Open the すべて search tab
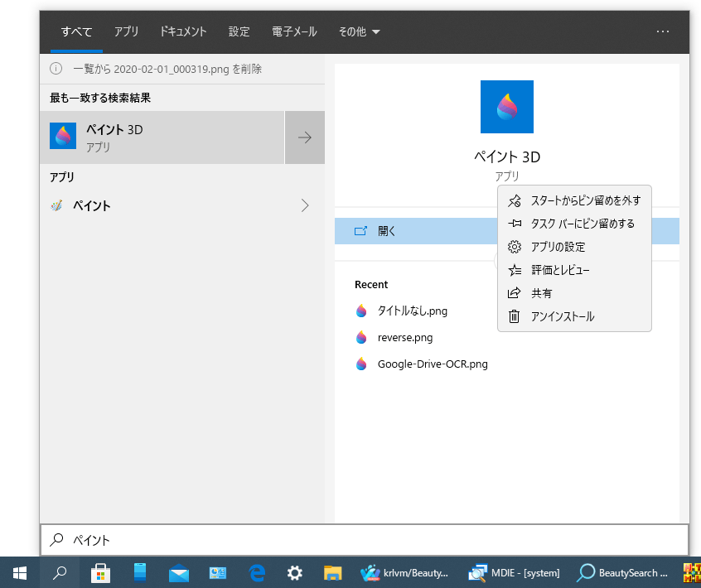Screen dimensions: 701x588 click(x=76, y=31)
